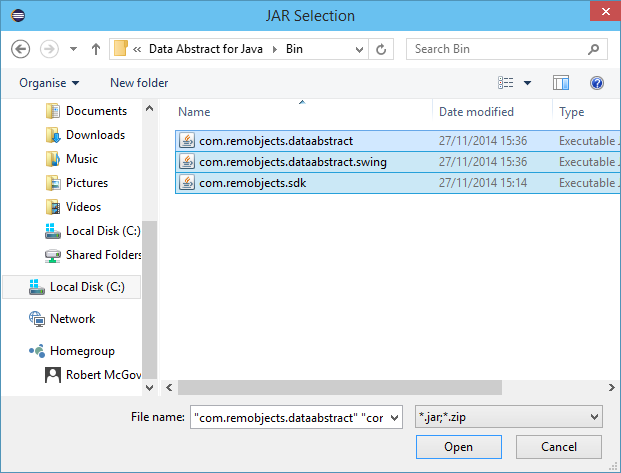Sort files by Date modified column

click(x=476, y=112)
